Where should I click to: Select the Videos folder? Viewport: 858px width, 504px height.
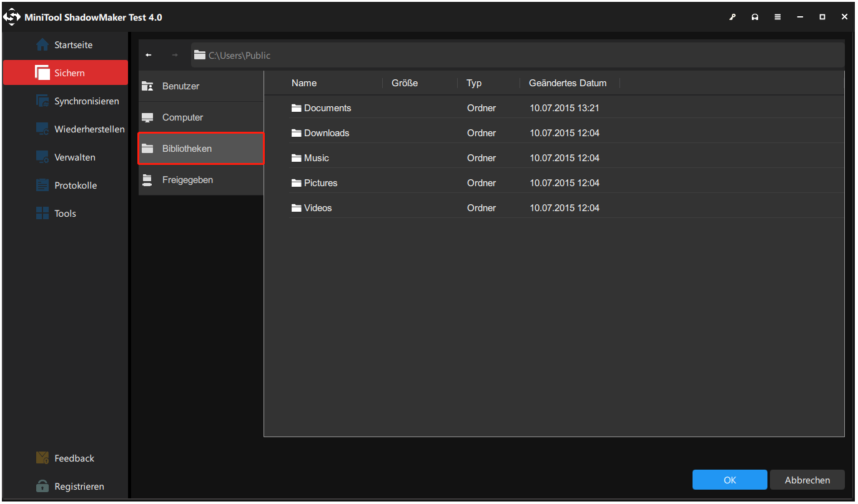317,207
